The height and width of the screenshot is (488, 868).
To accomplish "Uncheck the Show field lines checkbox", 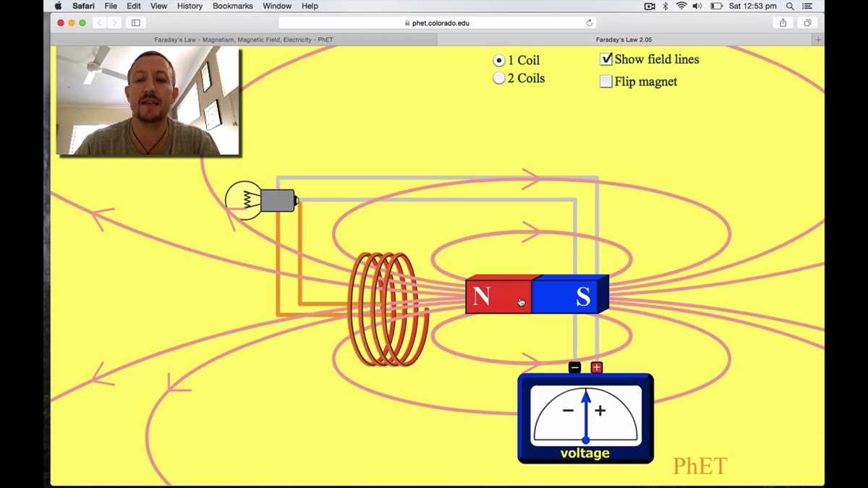I will coord(606,59).
